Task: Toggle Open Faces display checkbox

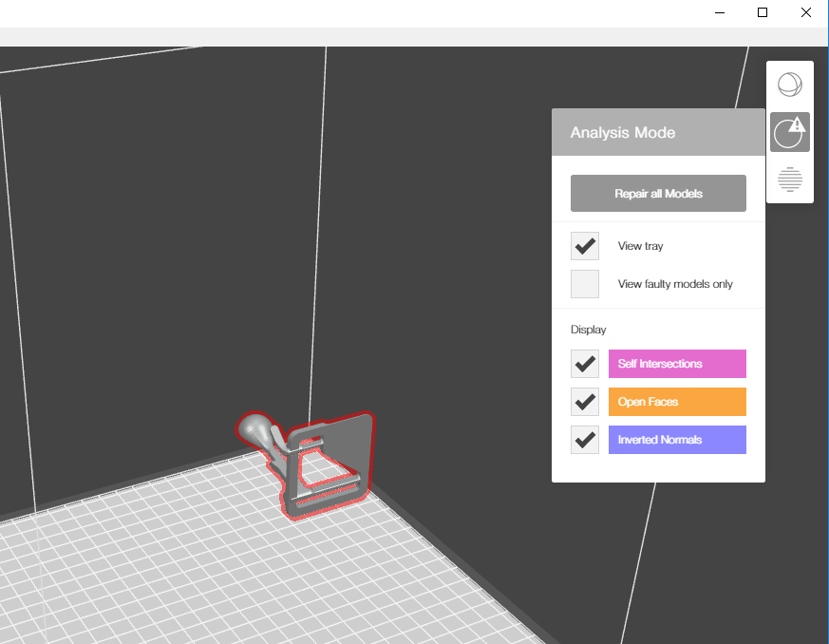Action: [x=585, y=402]
